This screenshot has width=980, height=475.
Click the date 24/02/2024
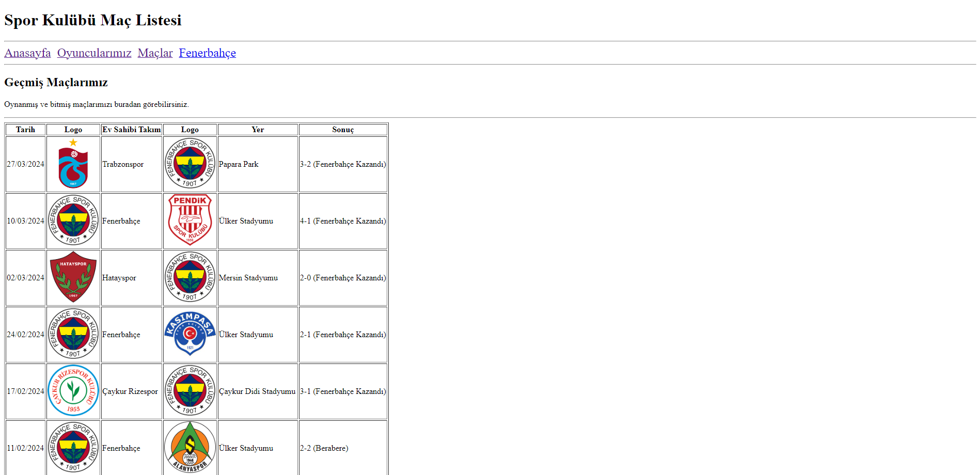coord(25,335)
